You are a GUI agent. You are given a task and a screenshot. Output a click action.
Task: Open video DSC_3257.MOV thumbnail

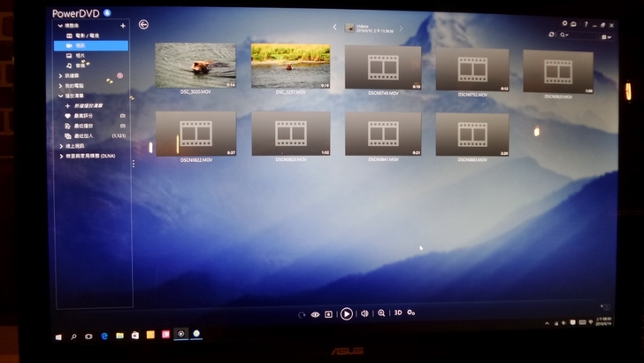tap(291, 66)
